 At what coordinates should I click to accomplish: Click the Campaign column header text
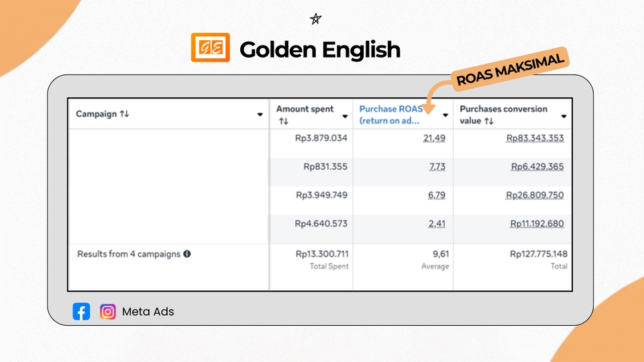coord(97,114)
